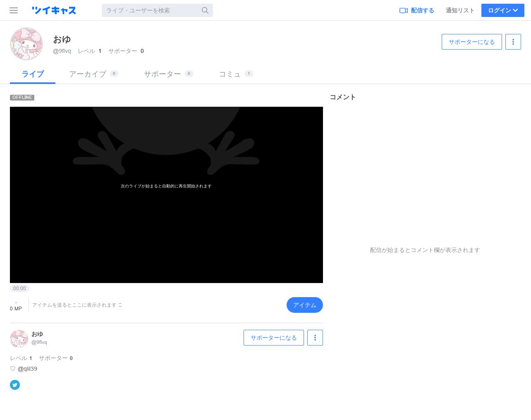Click 配信する broadcast link
The image size is (531, 420).
[417, 10]
